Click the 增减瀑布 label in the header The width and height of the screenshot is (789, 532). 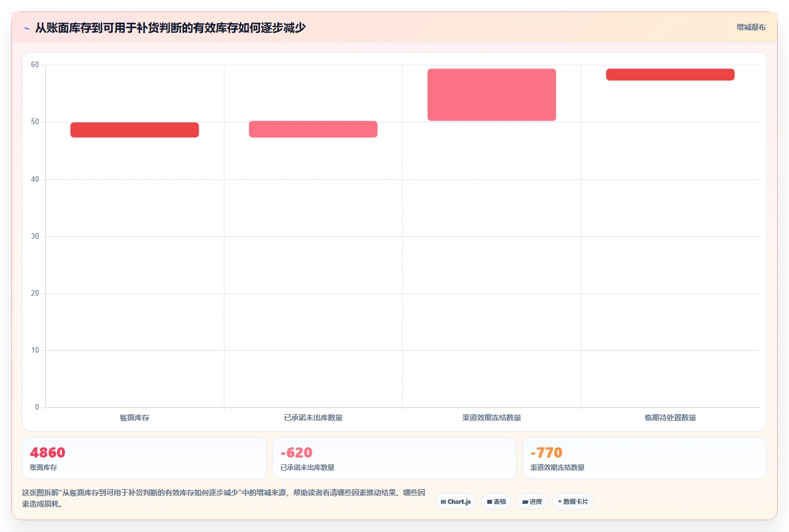[x=751, y=27]
